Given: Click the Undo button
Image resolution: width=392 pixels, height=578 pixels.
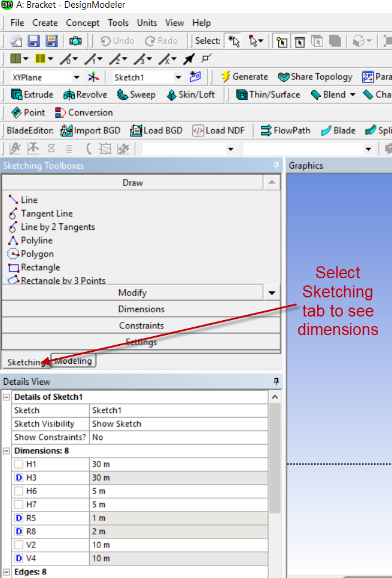Looking at the screenshot, I should tap(118, 41).
